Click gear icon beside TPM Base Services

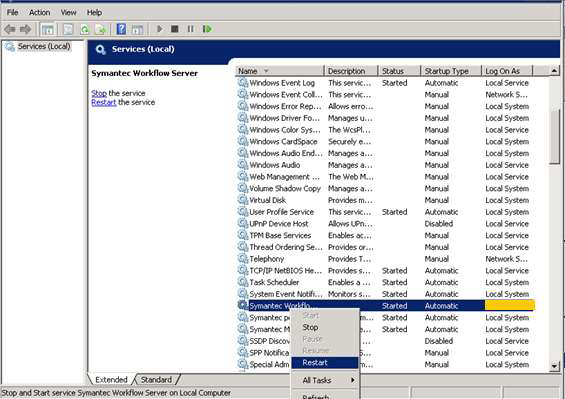tap(243, 236)
